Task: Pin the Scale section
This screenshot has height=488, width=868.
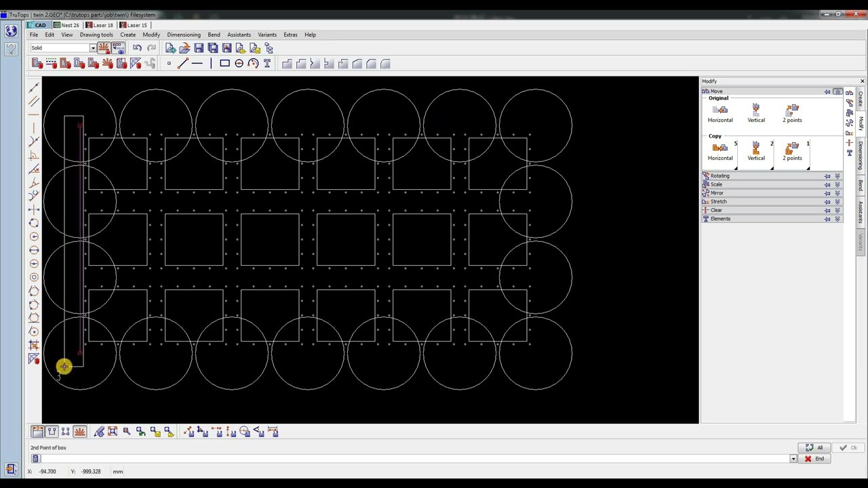Action: click(827, 184)
